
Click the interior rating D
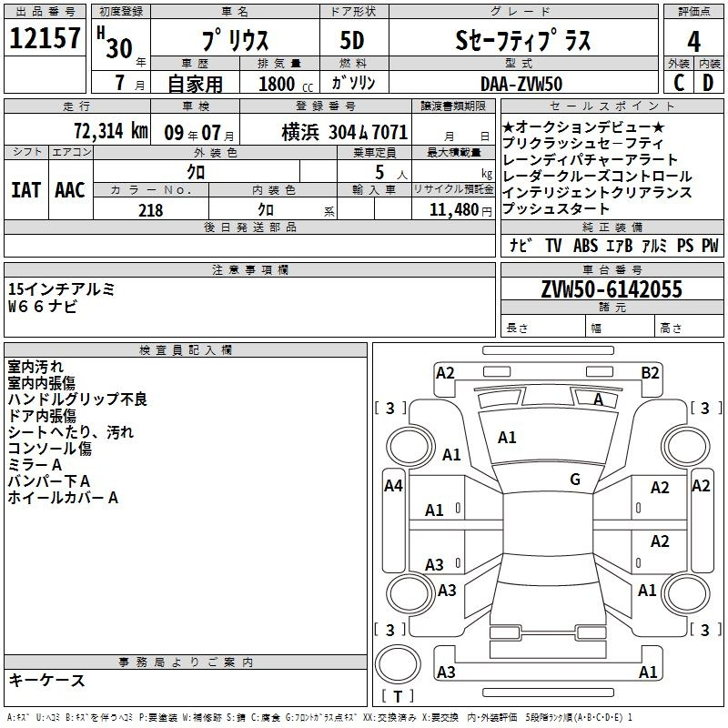tap(708, 83)
